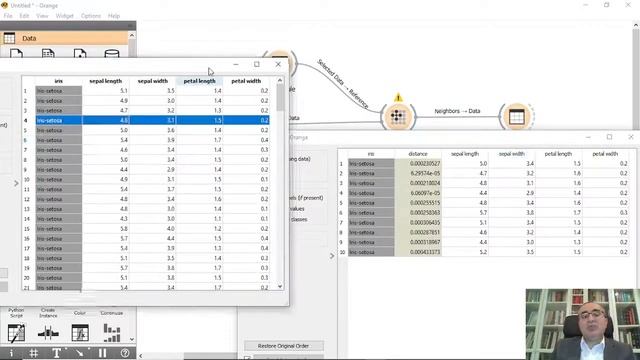Click row 20 row number in front table
Image resolution: width=640 pixels, height=360 pixels.
[26, 278]
